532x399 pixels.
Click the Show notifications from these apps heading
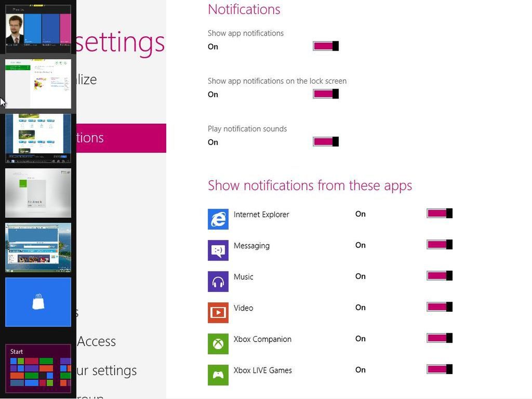click(310, 186)
